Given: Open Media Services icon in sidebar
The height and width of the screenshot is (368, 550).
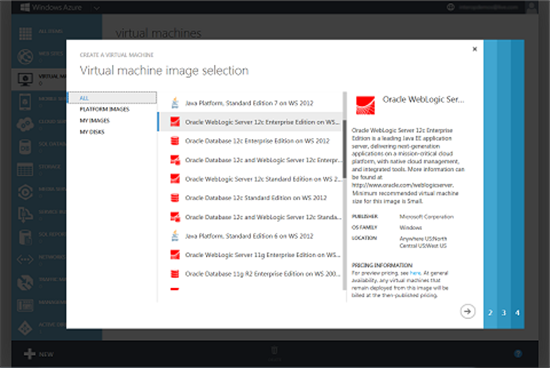Looking at the screenshot, I should coord(25,192).
